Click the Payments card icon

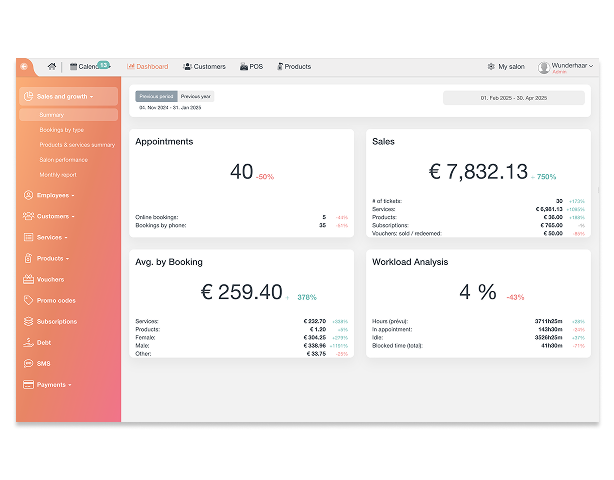(28, 385)
